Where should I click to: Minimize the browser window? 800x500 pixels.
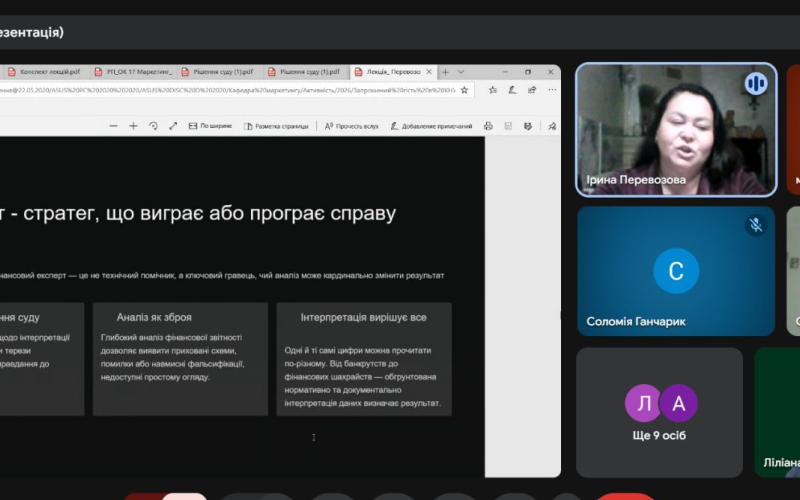coord(505,72)
